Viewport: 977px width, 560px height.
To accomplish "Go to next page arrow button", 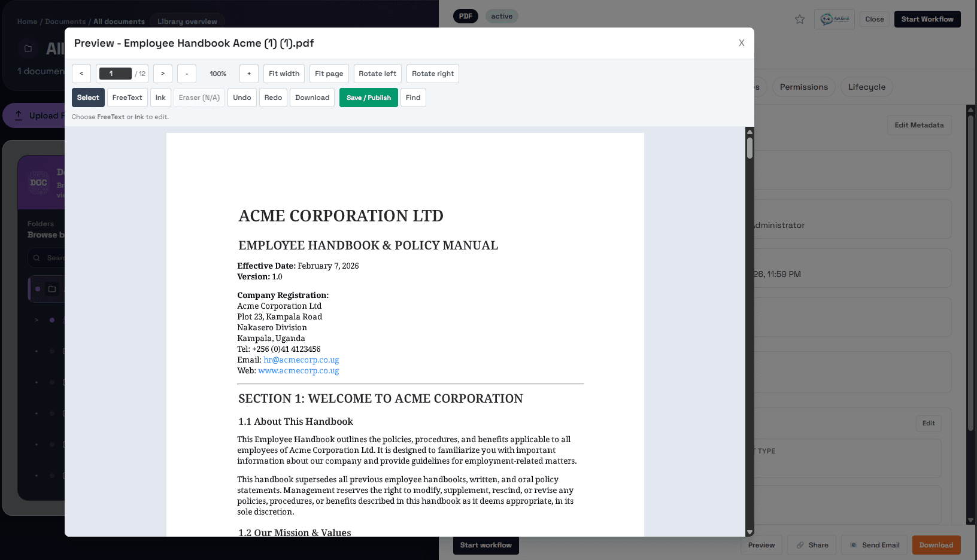I will click(x=163, y=74).
